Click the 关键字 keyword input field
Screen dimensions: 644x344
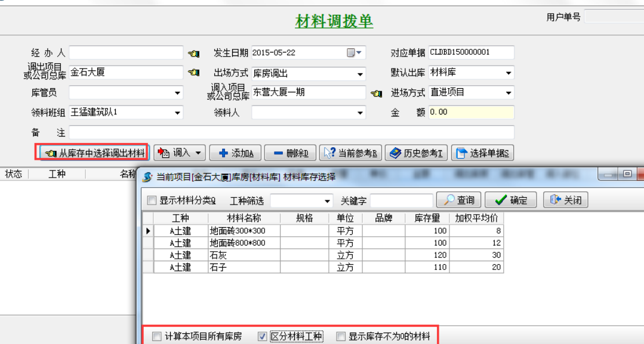401,201
